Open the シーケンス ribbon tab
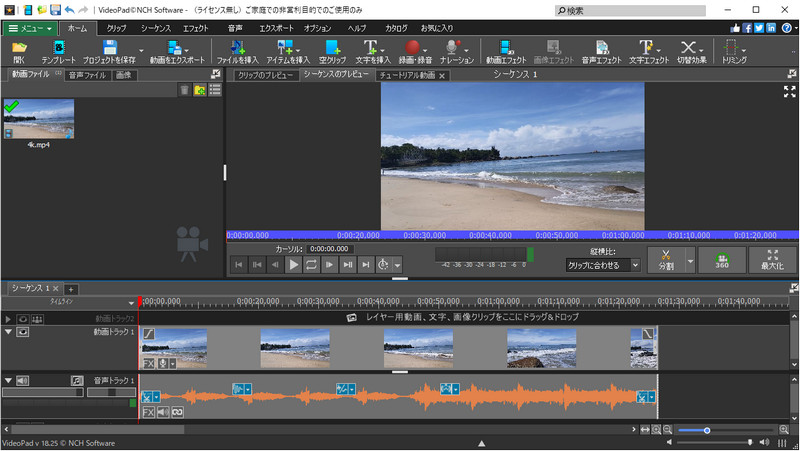The image size is (800, 451). pos(156,29)
